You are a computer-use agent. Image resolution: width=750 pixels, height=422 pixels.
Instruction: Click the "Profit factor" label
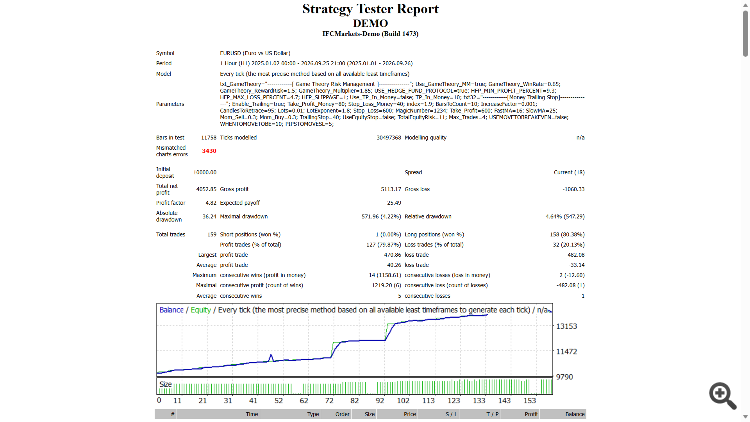pyautogui.click(x=170, y=203)
